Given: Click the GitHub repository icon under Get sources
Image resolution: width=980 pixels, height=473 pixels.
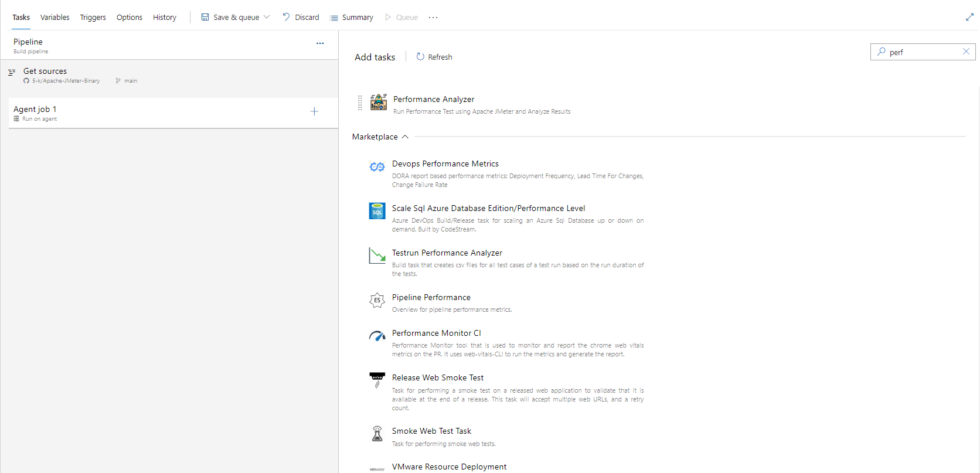Looking at the screenshot, I should click(26, 81).
